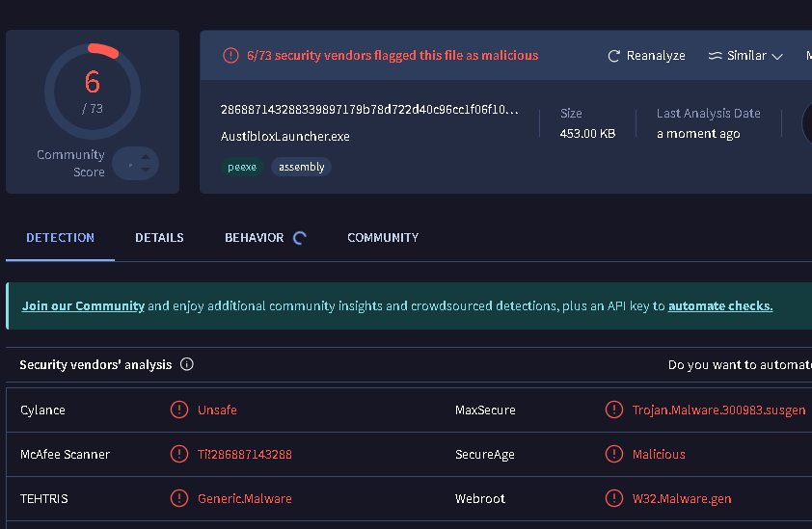Expand the Similar dropdown chevron
This screenshot has height=529, width=812.
[x=776, y=57]
